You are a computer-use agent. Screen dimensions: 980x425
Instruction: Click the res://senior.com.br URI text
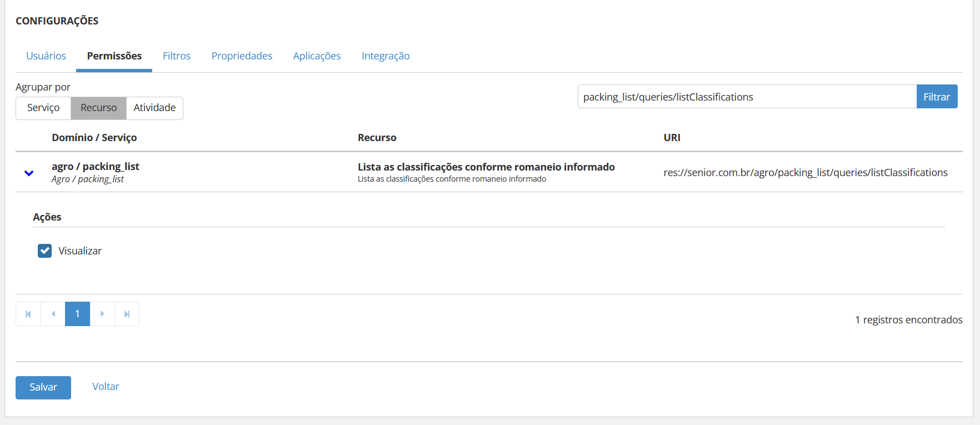806,173
